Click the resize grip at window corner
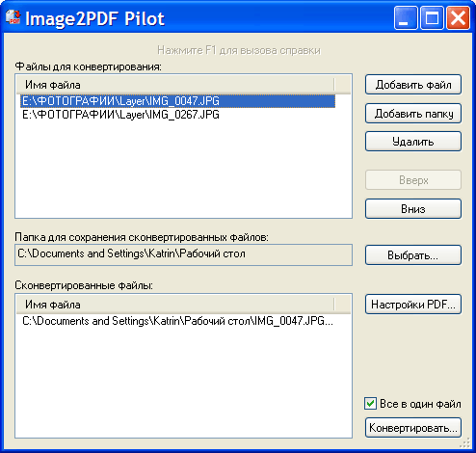The width and height of the screenshot is (476, 453). coord(464,443)
